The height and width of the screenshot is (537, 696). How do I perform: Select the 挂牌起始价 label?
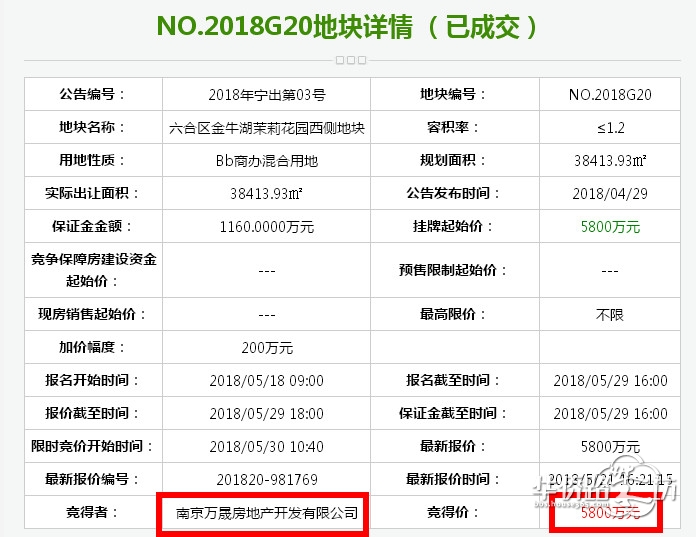point(454,226)
